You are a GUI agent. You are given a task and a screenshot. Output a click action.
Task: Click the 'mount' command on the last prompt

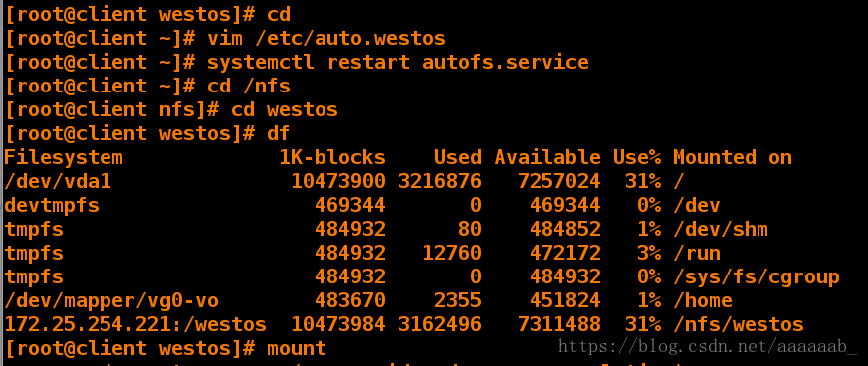coord(297,348)
